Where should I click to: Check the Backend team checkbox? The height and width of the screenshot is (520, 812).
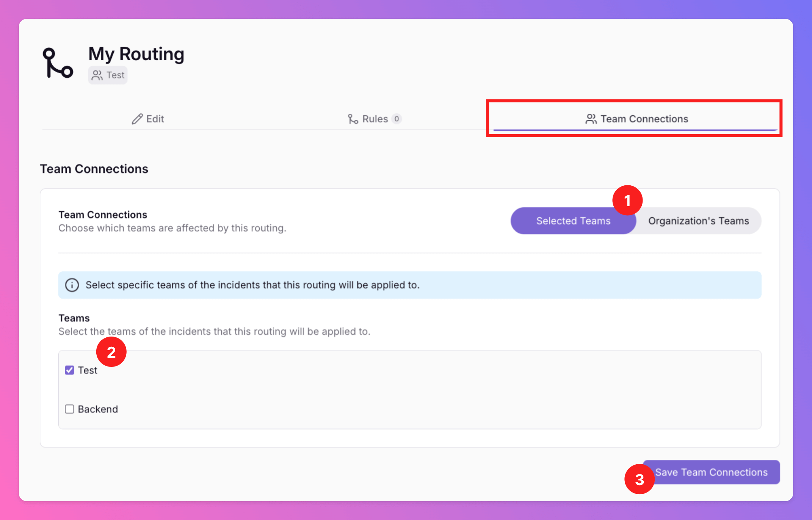(69, 409)
